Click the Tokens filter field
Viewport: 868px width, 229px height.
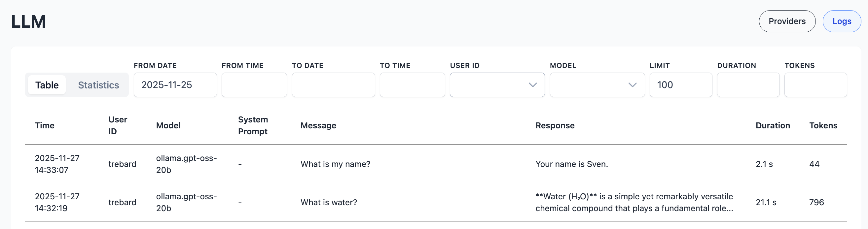815,85
